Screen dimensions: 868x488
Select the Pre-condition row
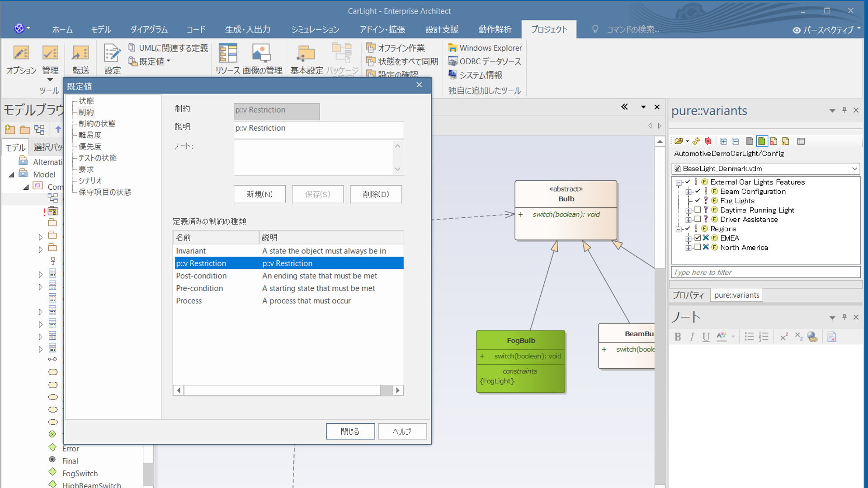288,288
